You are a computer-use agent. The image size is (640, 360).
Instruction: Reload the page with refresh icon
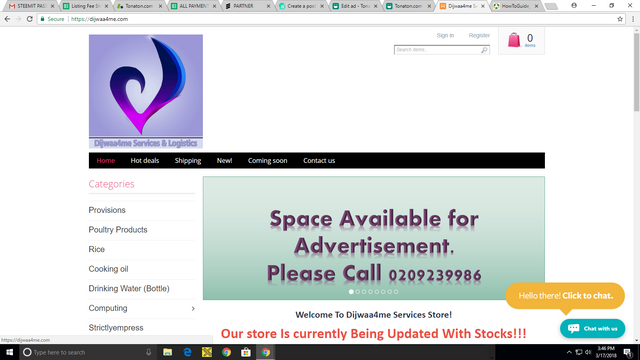[x=29, y=19]
